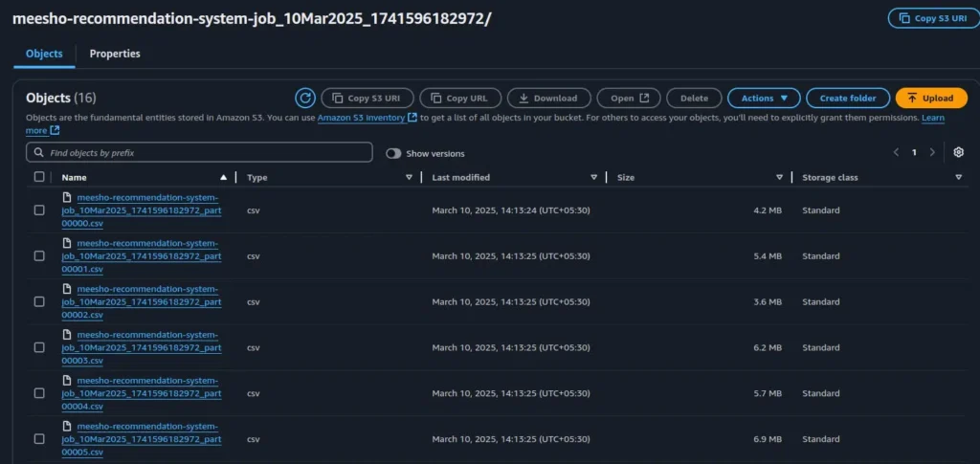Check the box for part 00001.csv
This screenshot has width=980, height=464.
point(39,256)
